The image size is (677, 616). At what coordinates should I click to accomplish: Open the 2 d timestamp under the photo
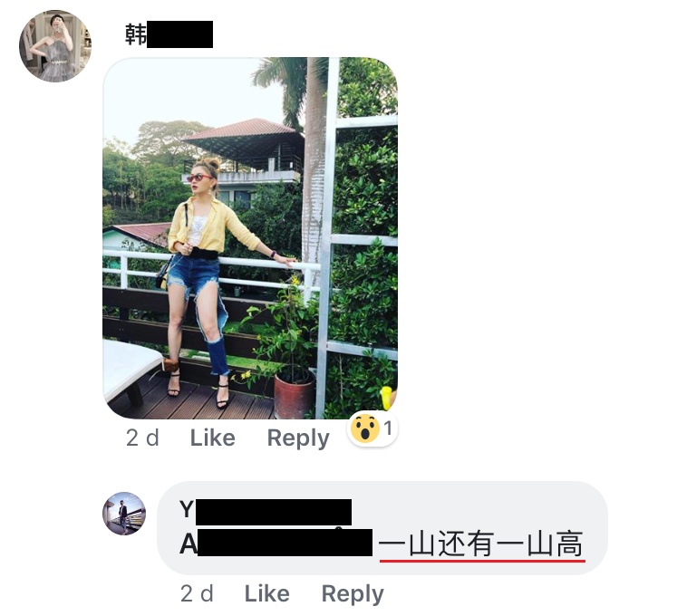pos(142,438)
